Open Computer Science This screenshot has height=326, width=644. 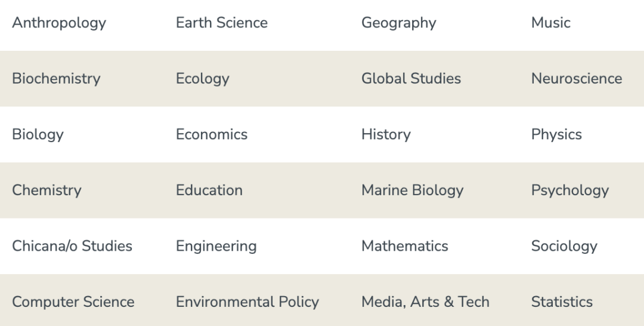[x=73, y=302]
